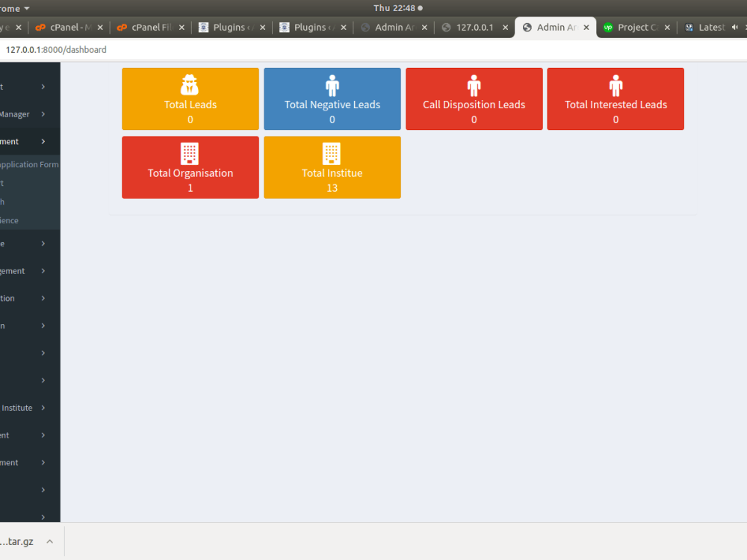Open the Total Organisation dashboard card
747x560 pixels.
[190, 167]
